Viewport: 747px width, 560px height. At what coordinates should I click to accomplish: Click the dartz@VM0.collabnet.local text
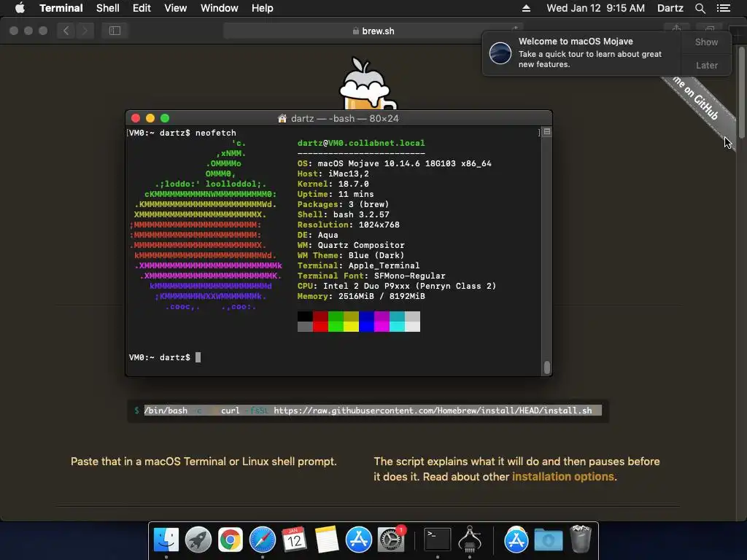pos(361,143)
